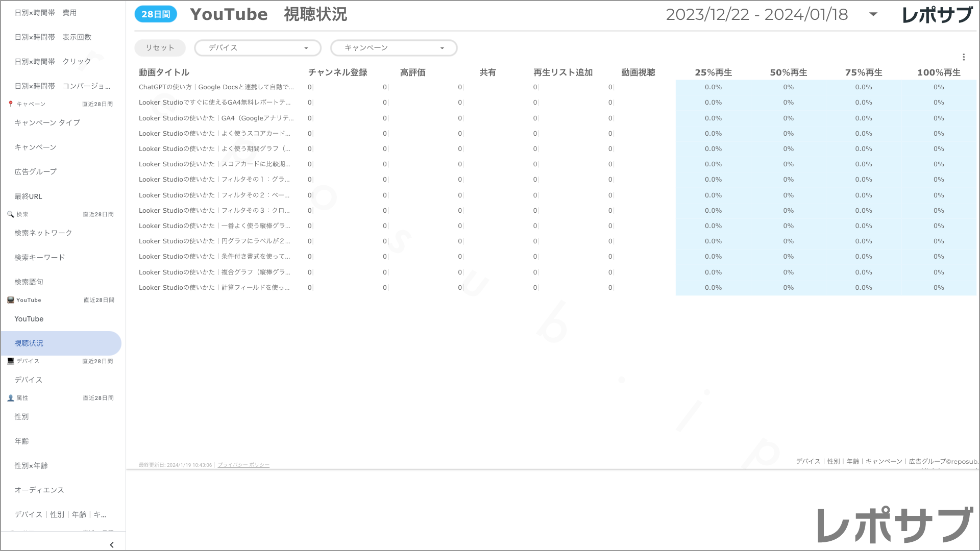Open the デバイス filter dropdown
980x551 pixels.
pos(257,47)
